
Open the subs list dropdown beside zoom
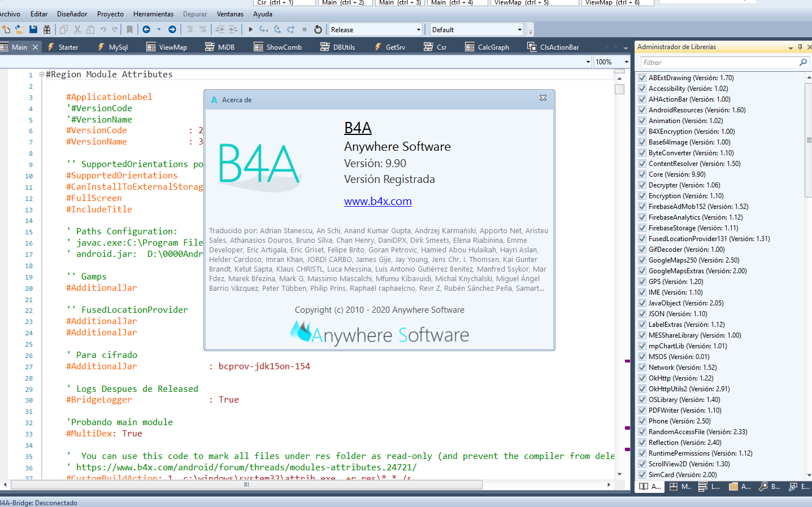pyautogui.click(x=588, y=62)
